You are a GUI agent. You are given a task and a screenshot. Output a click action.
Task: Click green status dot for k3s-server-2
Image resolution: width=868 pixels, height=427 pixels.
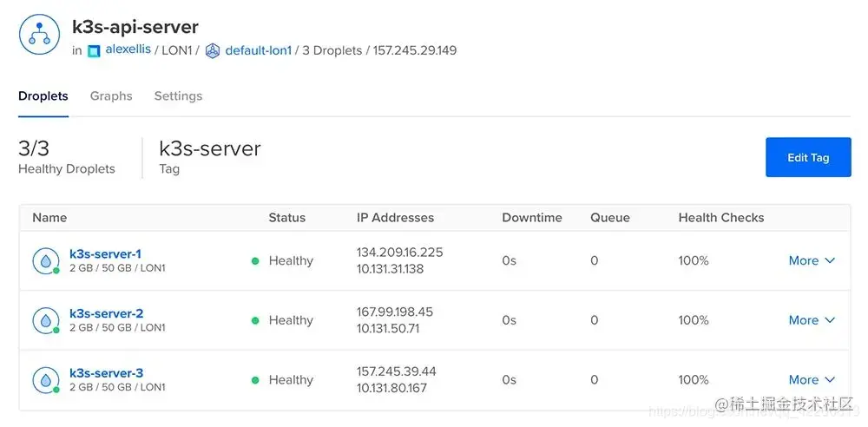[255, 320]
